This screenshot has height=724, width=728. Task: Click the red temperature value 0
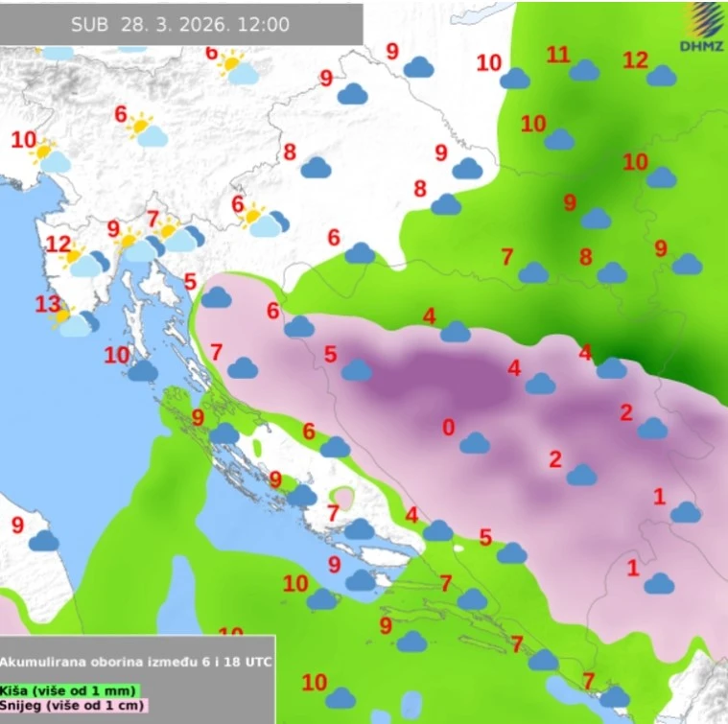pos(448,428)
